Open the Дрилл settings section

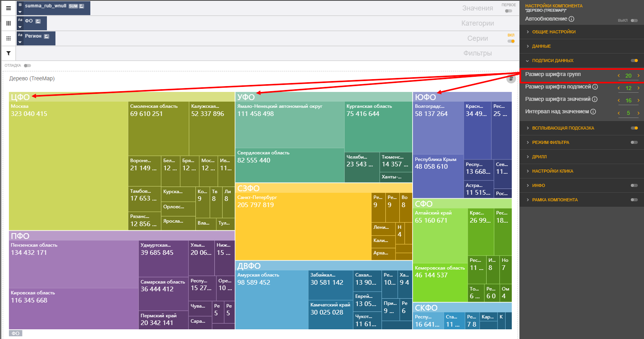pos(539,157)
